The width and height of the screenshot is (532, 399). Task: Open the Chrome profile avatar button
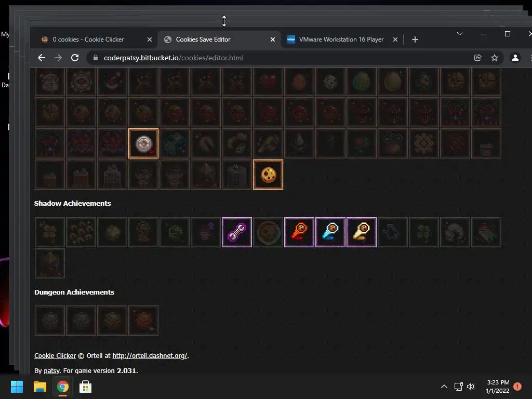point(515,58)
